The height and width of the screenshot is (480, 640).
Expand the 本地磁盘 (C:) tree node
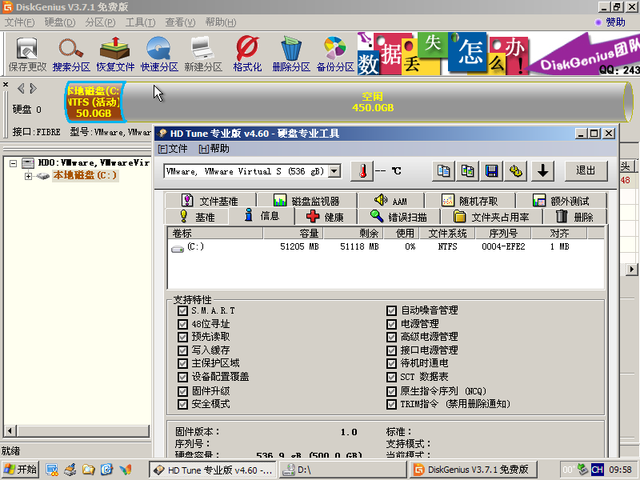28,176
